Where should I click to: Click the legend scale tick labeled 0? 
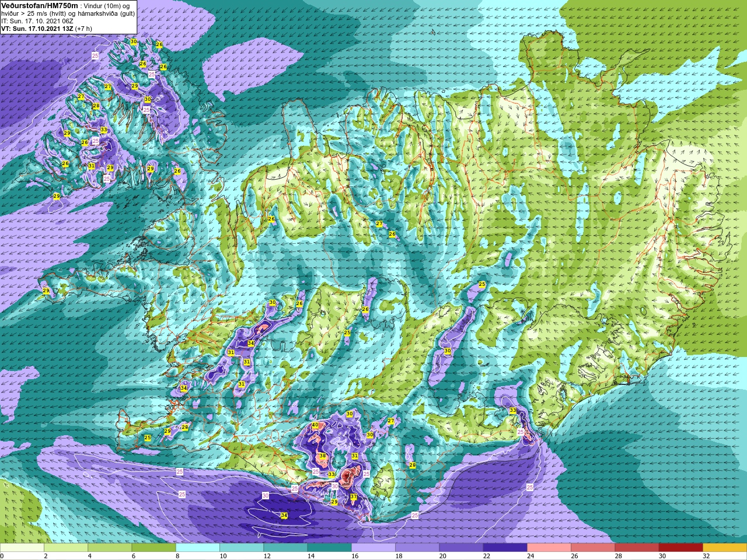tap(2, 556)
